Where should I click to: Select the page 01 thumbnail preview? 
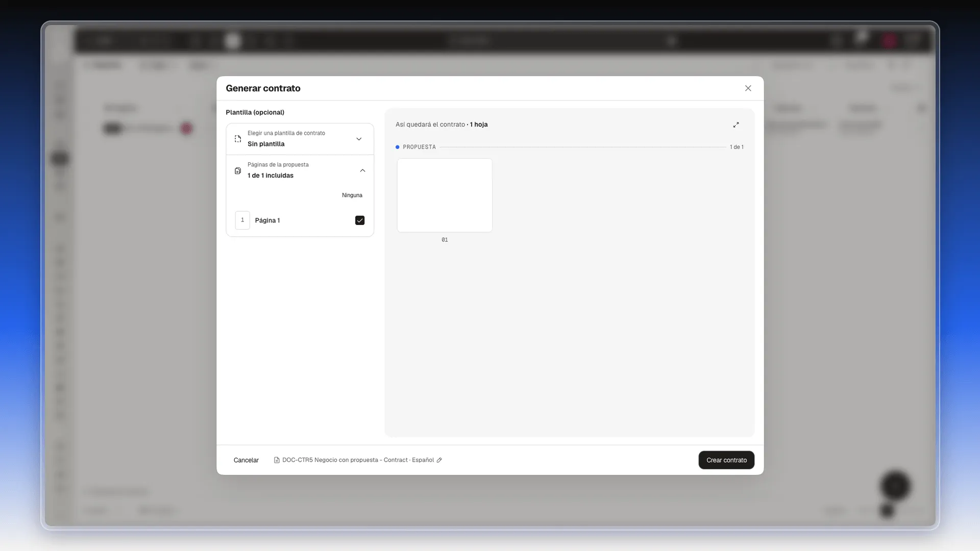tap(445, 195)
